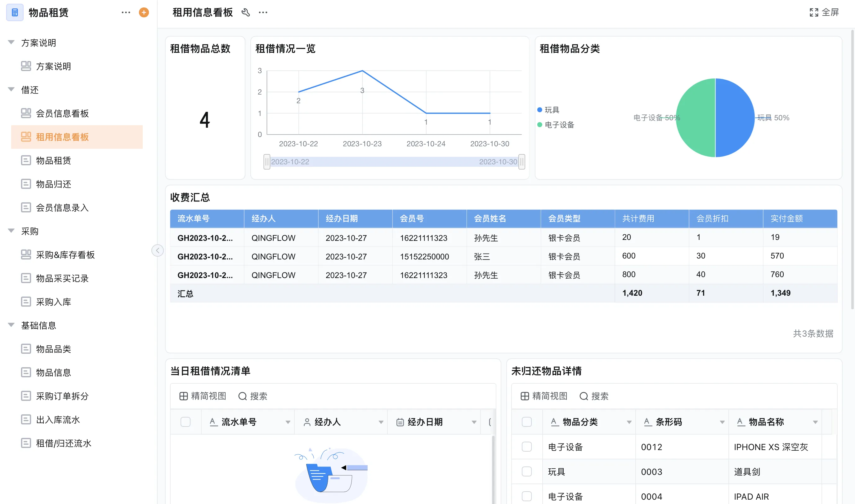The height and width of the screenshot is (504, 855).
Task: Click the fullscreen 全屏 icon
Action: 813,13
